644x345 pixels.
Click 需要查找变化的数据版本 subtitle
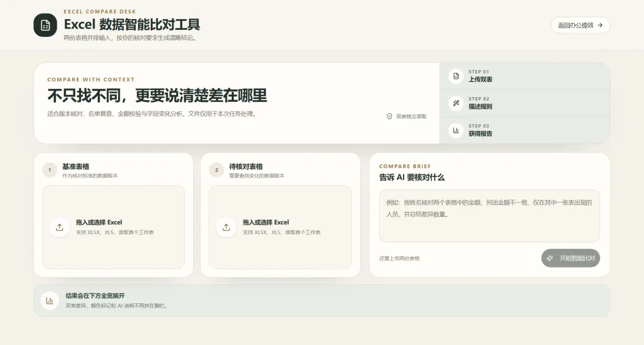[x=256, y=176]
